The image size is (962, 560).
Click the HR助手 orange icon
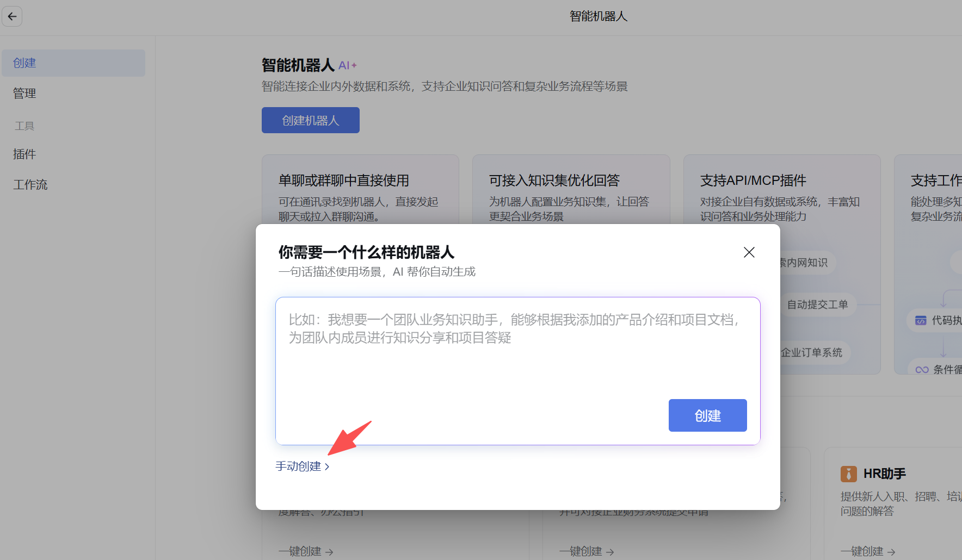pyautogui.click(x=848, y=474)
